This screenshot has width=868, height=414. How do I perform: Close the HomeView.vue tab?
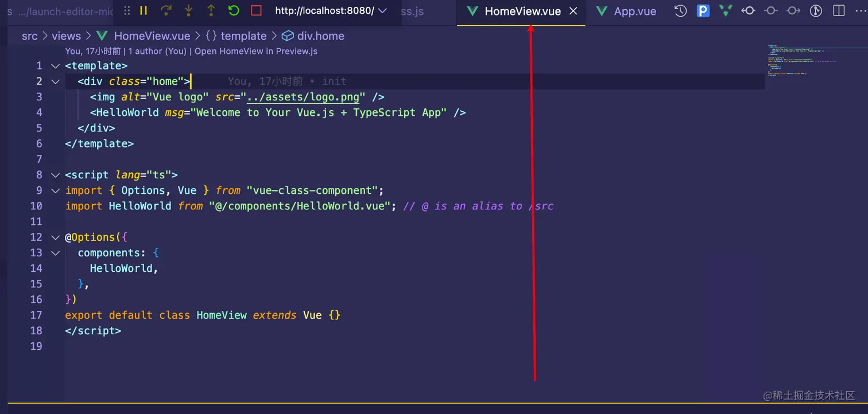point(573,11)
